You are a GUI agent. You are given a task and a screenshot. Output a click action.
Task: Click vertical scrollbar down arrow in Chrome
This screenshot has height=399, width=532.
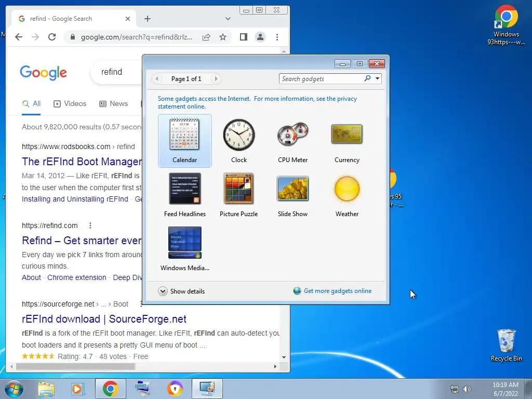[284, 357]
